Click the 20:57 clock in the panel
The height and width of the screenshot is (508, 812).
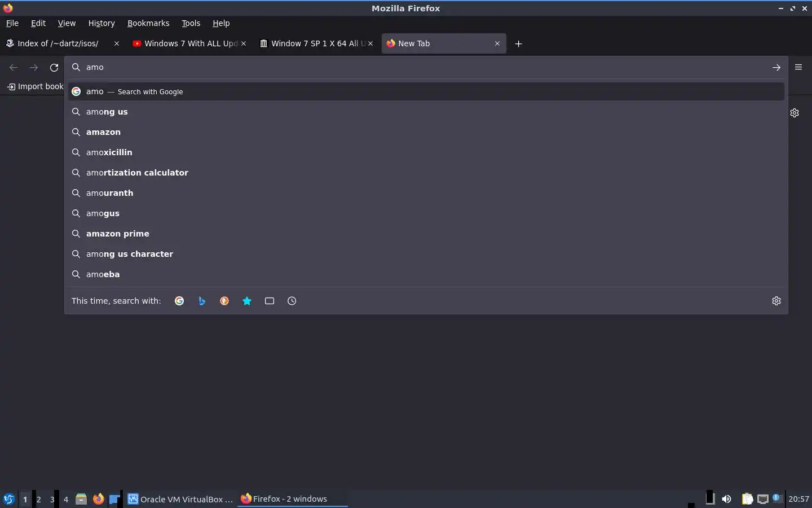point(798,499)
